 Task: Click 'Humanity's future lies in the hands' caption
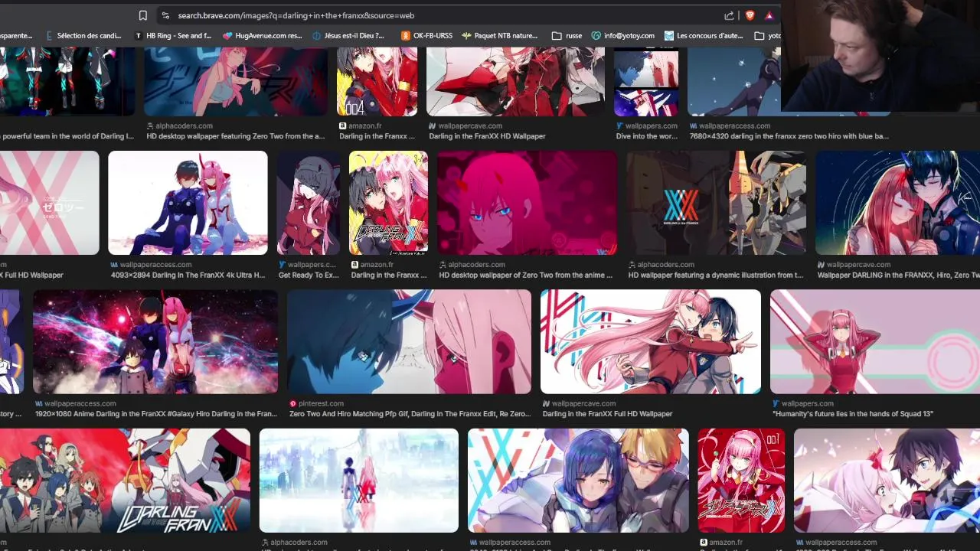pyautogui.click(x=853, y=413)
